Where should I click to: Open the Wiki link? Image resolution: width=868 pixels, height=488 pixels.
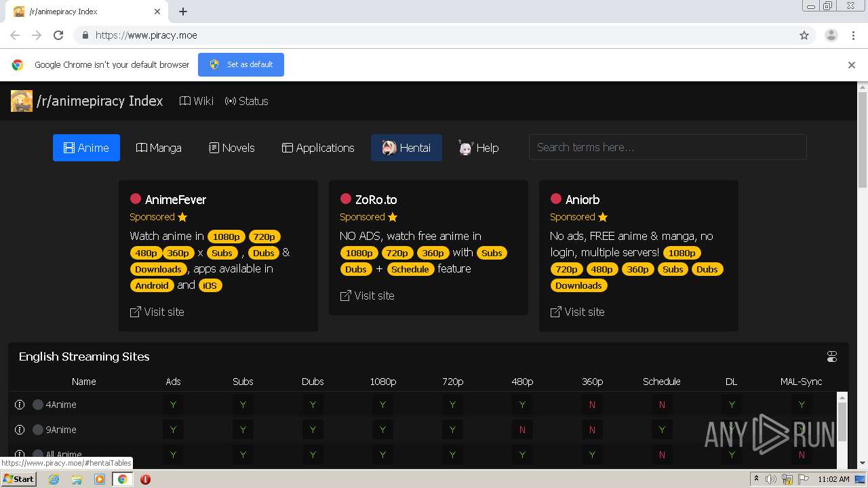tap(197, 101)
